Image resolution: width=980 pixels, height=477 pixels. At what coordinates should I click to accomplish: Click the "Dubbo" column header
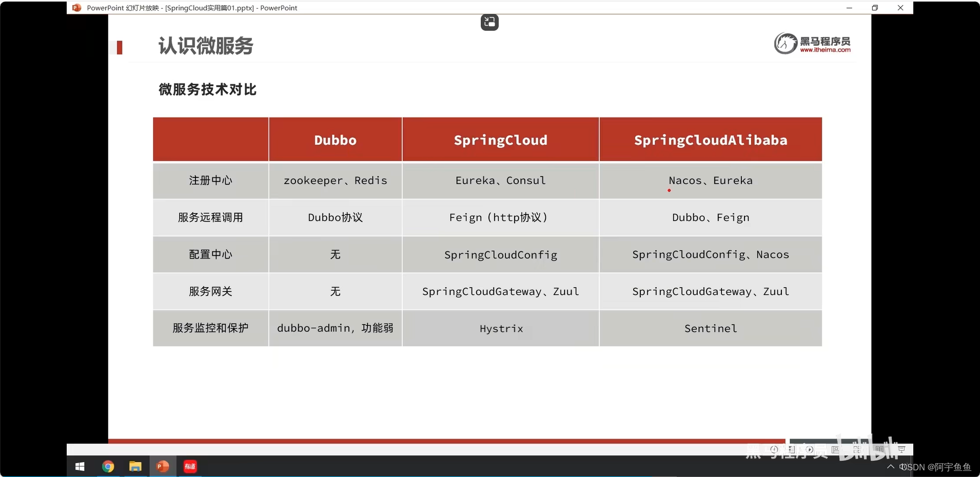(x=335, y=140)
